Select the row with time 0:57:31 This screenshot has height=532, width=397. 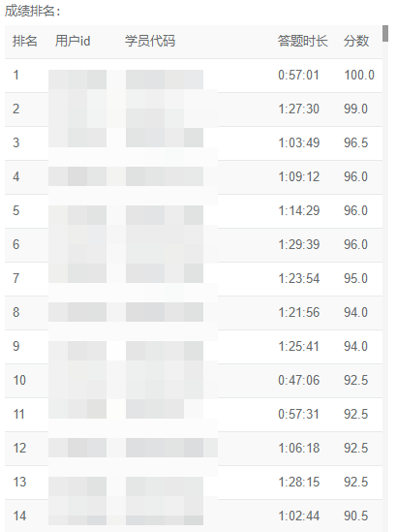tap(194, 415)
